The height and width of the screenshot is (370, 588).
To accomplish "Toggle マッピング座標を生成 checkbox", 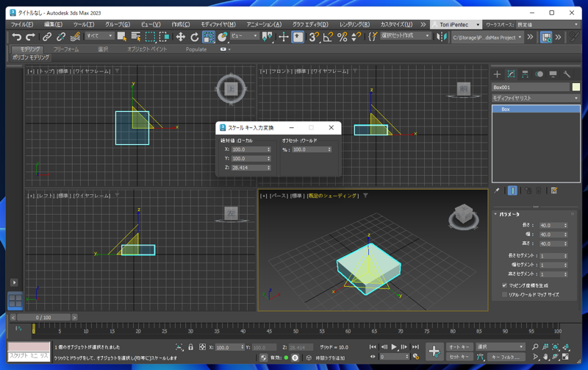I will pyautogui.click(x=504, y=285).
